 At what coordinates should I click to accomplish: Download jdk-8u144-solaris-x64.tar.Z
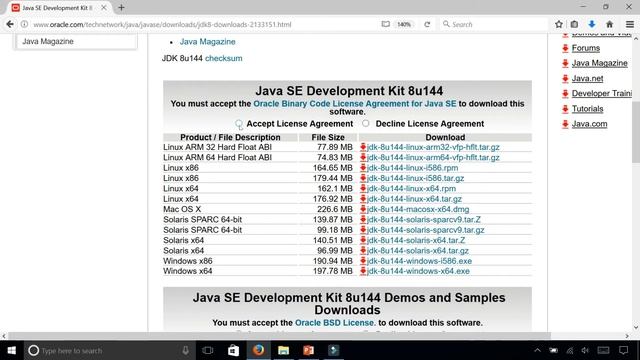416,240
